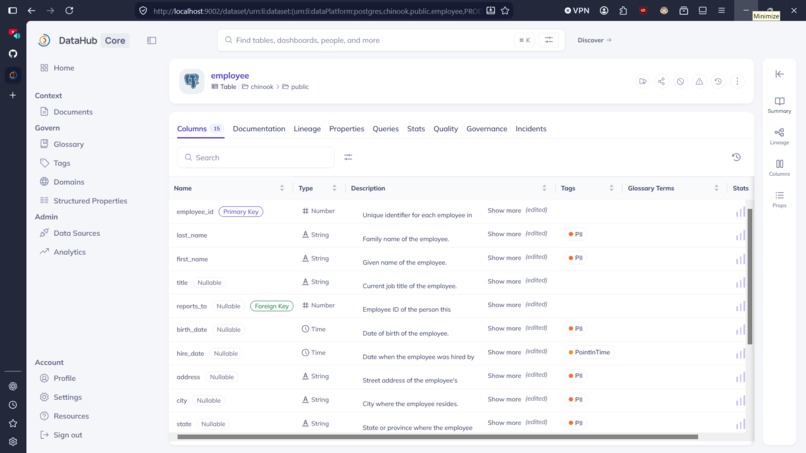Sort by Type column arrows

click(x=334, y=188)
